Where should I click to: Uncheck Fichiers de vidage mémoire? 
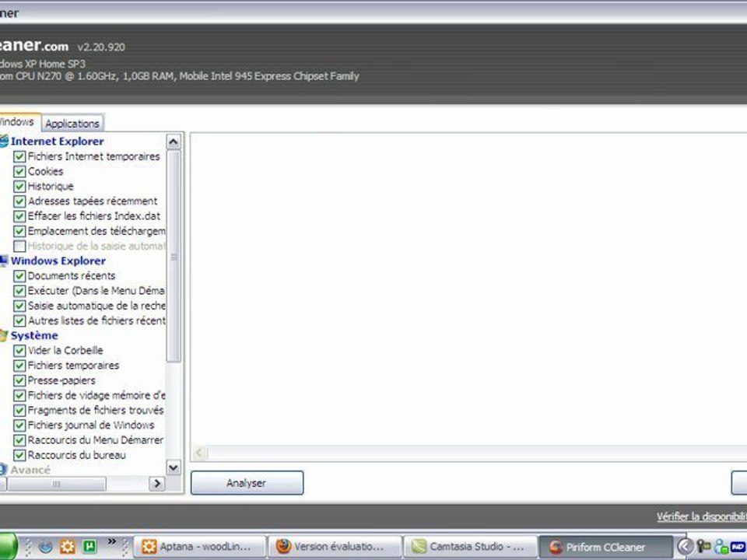[19, 395]
